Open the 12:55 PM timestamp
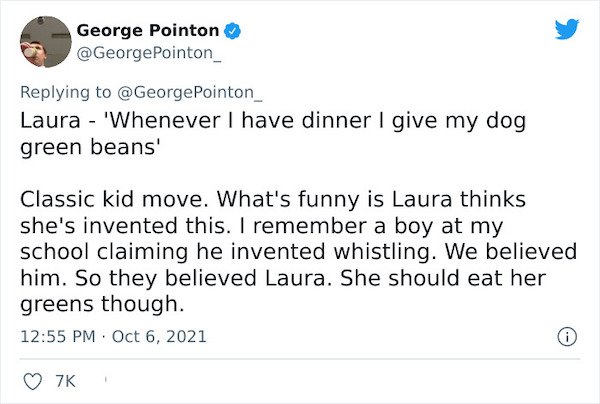Screen dimensions: 600x404 (x=57, y=336)
